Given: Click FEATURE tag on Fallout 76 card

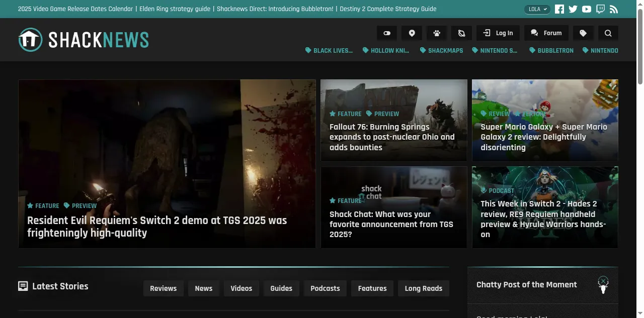Looking at the screenshot, I should click(x=346, y=114).
